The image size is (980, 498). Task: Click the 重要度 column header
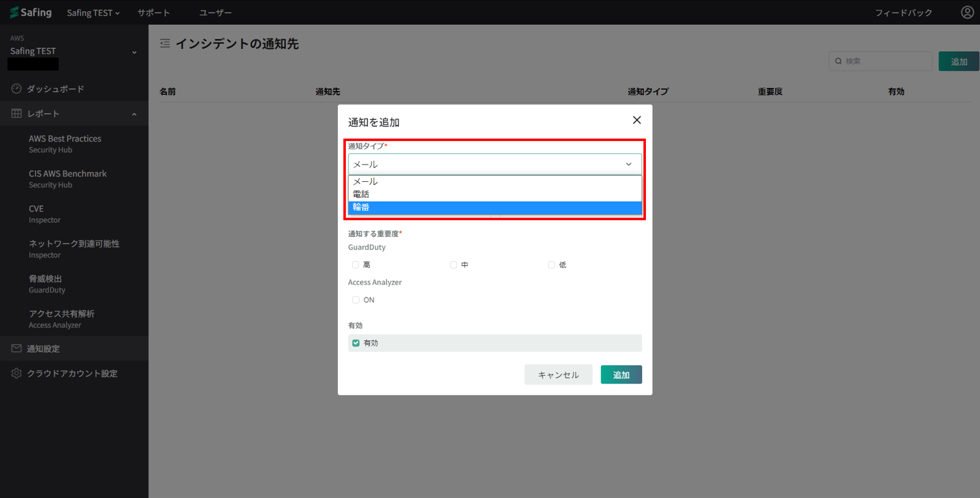click(x=770, y=92)
